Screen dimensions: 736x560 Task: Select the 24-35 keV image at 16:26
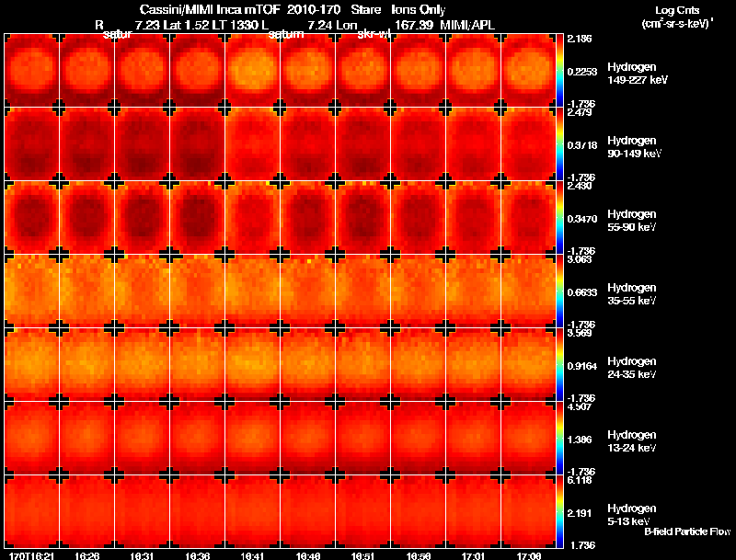[86, 365]
